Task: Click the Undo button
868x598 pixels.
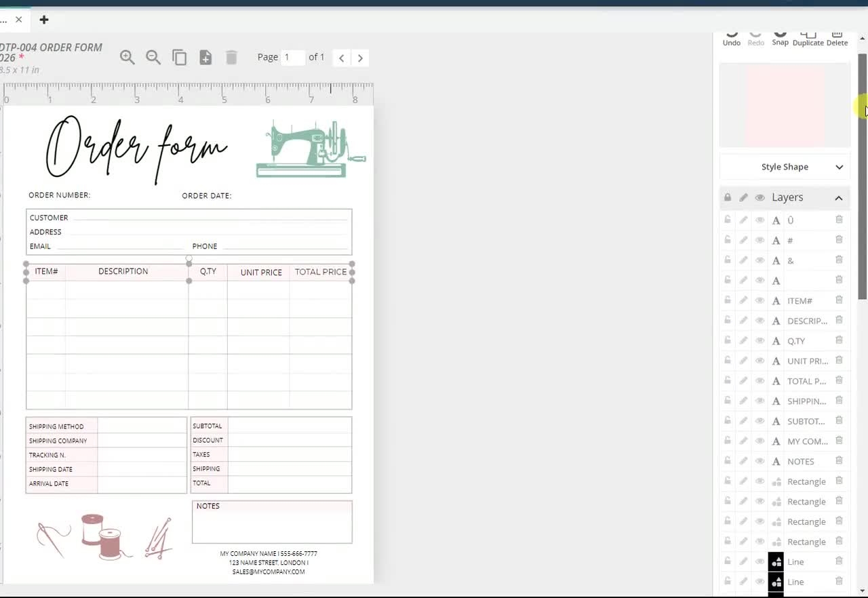Action: point(732,39)
